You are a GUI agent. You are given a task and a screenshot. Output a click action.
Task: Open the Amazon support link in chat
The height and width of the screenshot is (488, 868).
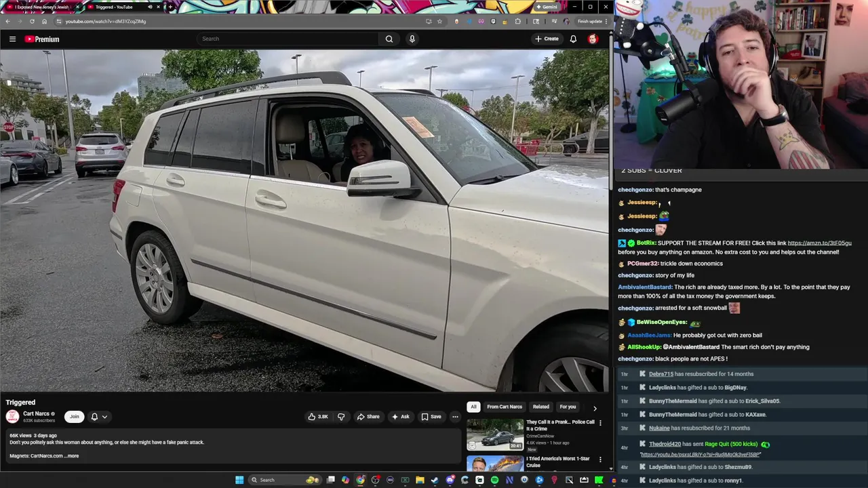819,243
